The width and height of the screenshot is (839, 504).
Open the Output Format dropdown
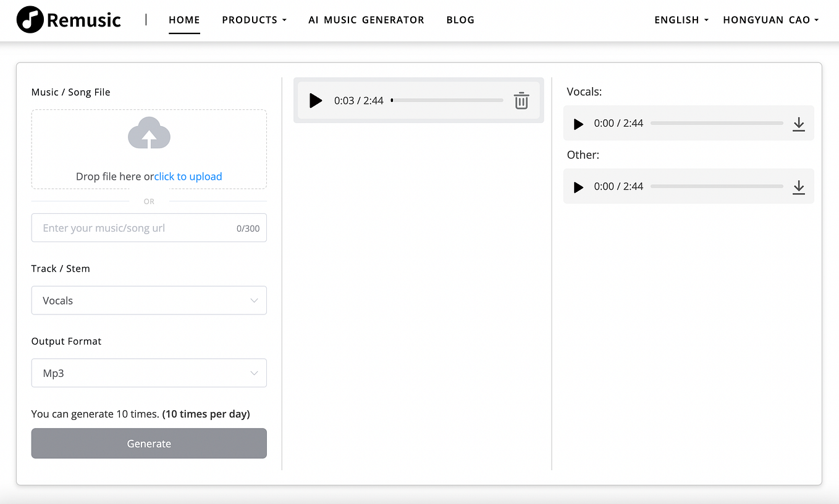[x=149, y=373]
